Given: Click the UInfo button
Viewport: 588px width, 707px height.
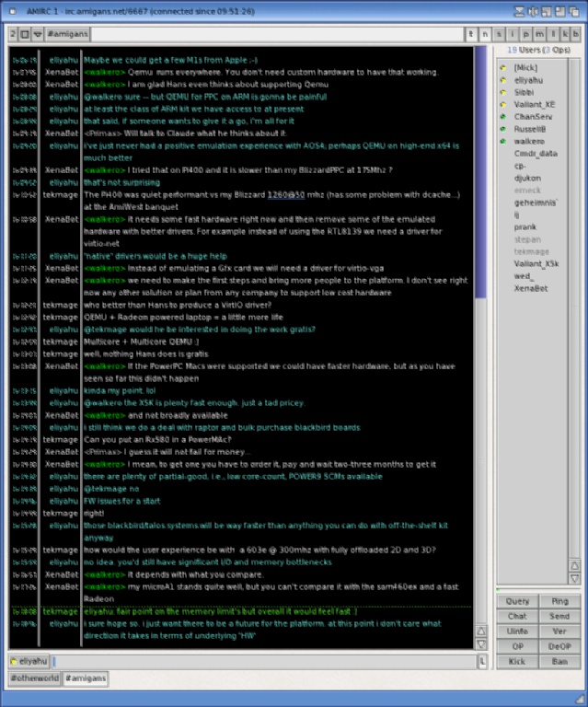Looking at the screenshot, I should click(x=517, y=632).
